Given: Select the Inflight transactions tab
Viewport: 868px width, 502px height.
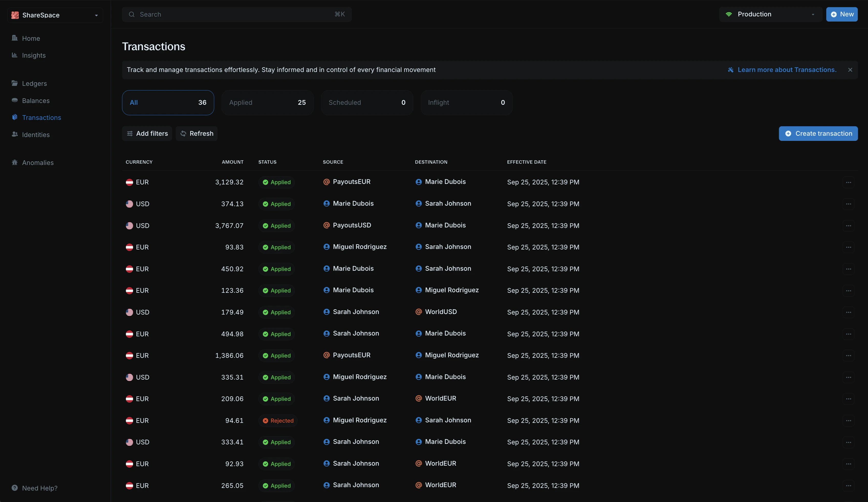Looking at the screenshot, I should click(x=467, y=102).
